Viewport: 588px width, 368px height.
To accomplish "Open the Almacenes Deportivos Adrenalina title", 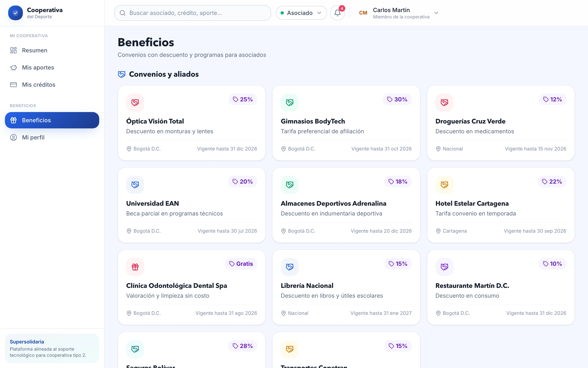I will pos(334,203).
